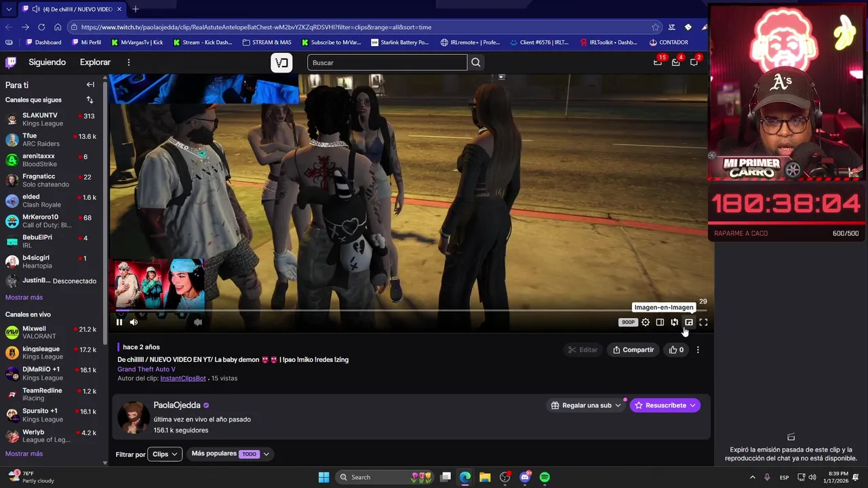
Task: Open Mixwell live channel in sidebar
Action: (53, 332)
